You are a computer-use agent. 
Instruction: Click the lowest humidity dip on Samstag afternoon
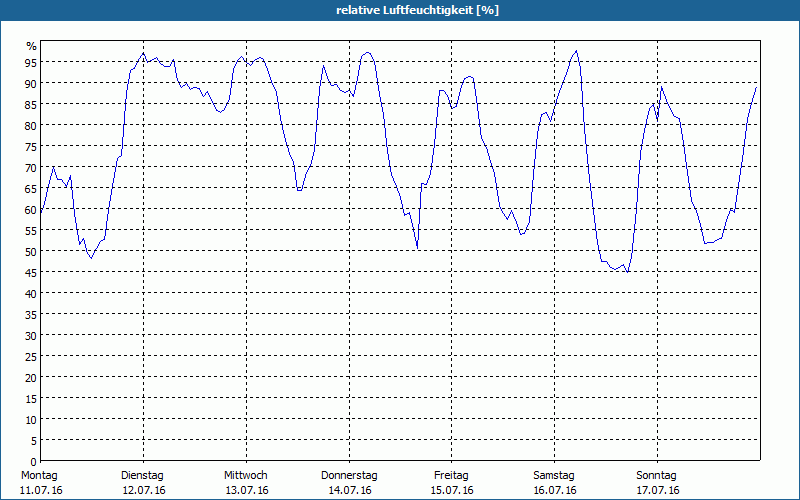[x=628, y=272]
